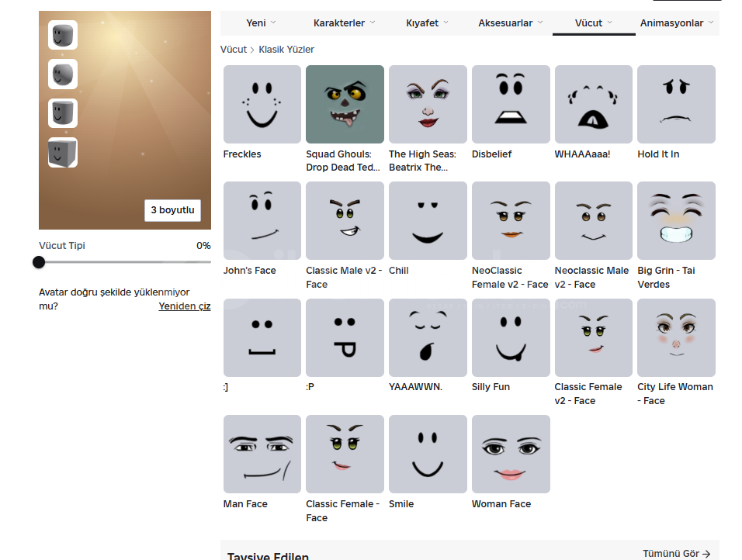Open the Kıyafet tab
Screen dimensions: 742x560
pyautogui.click(x=427, y=23)
